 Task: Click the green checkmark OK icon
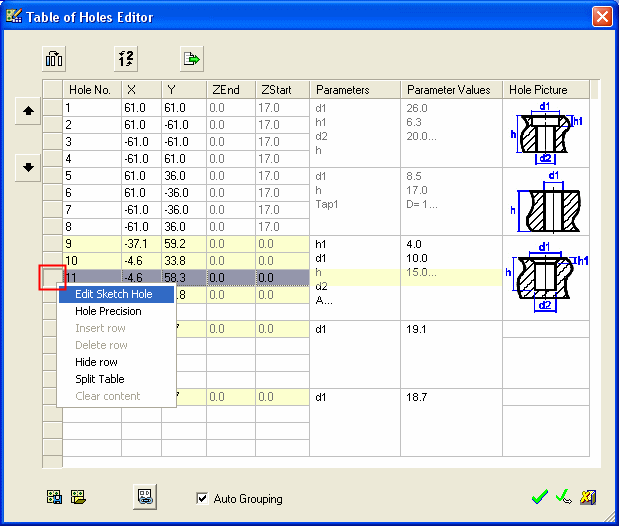[x=540, y=497]
